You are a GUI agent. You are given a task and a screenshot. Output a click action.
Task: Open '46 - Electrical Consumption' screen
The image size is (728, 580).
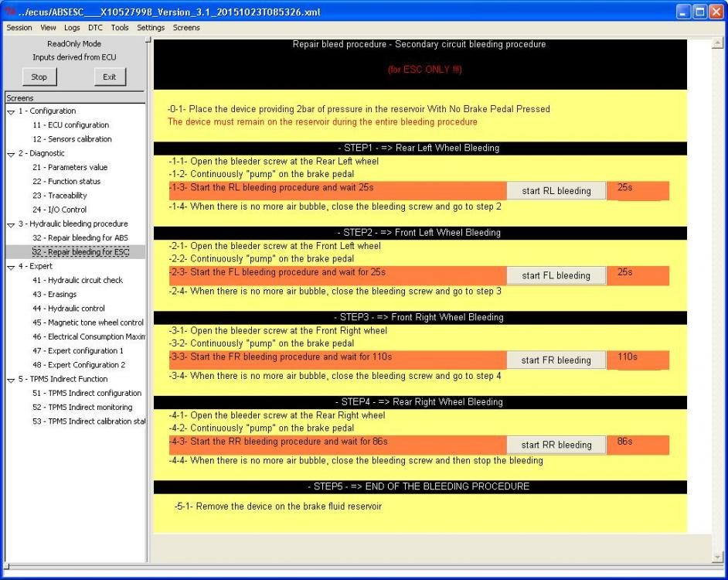coord(88,336)
